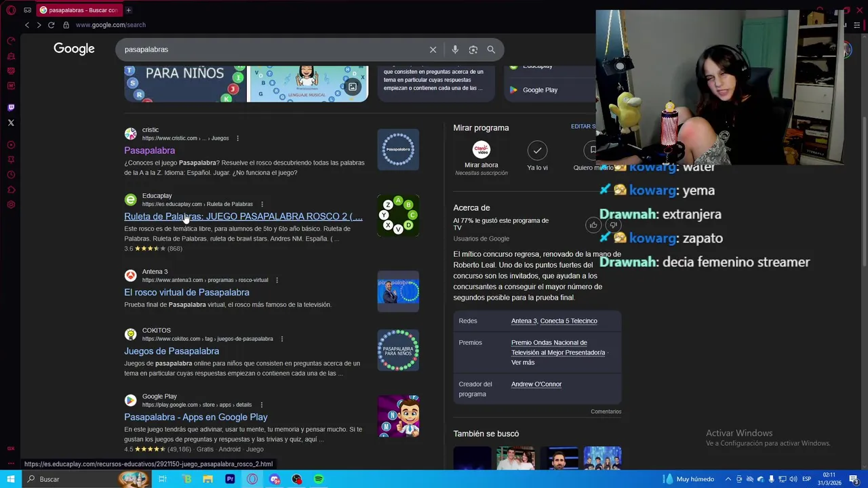This screenshot has width=868, height=488.
Task: Open File Explorer from taskbar
Action: (x=208, y=479)
